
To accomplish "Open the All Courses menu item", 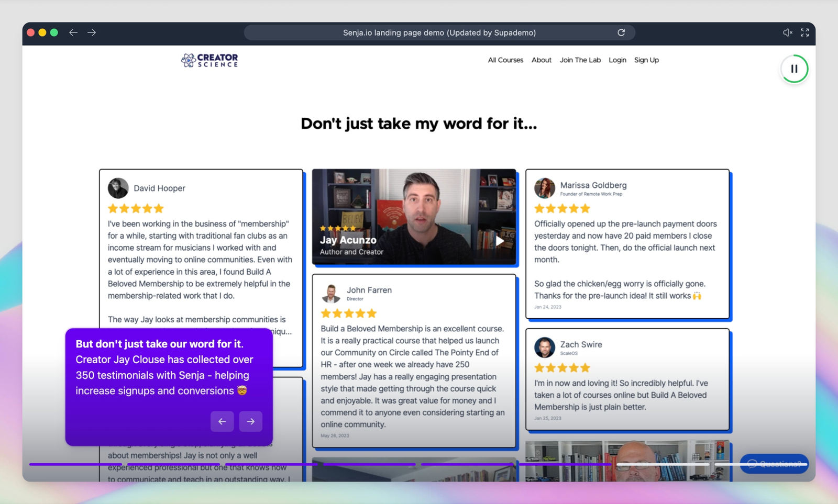I will pos(505,60).
